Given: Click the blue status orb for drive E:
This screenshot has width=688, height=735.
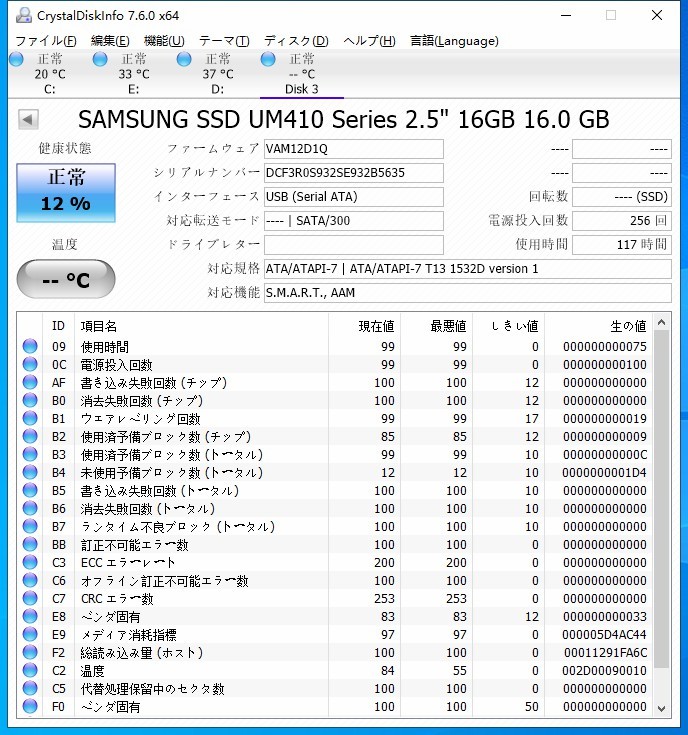Looking at the screenshot, I should [x=100, y=59].
